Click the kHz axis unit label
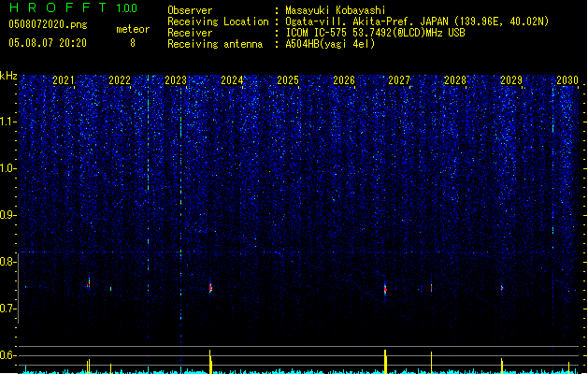The image size is (588, 374). pyautogui.click(x=8, y=76)
